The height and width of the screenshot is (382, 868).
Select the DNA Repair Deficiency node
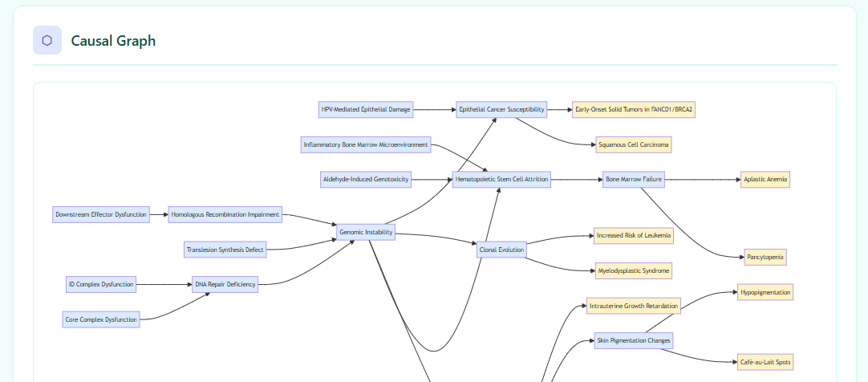coord(225,285)
